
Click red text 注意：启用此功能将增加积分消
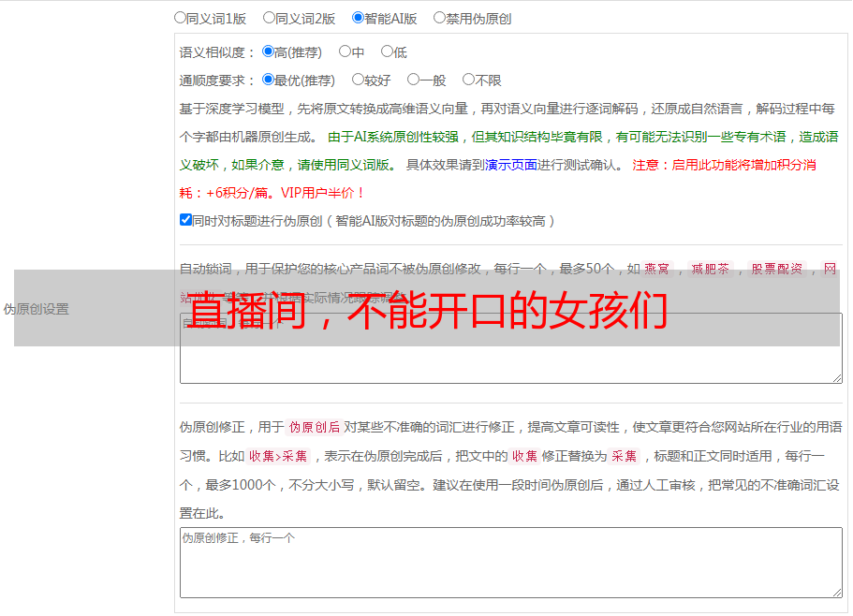(x=724, y=165)
